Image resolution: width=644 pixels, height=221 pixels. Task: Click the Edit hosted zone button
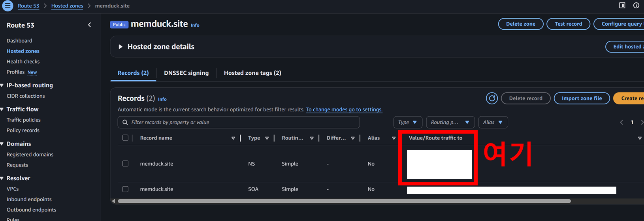(x=625, y=47)
